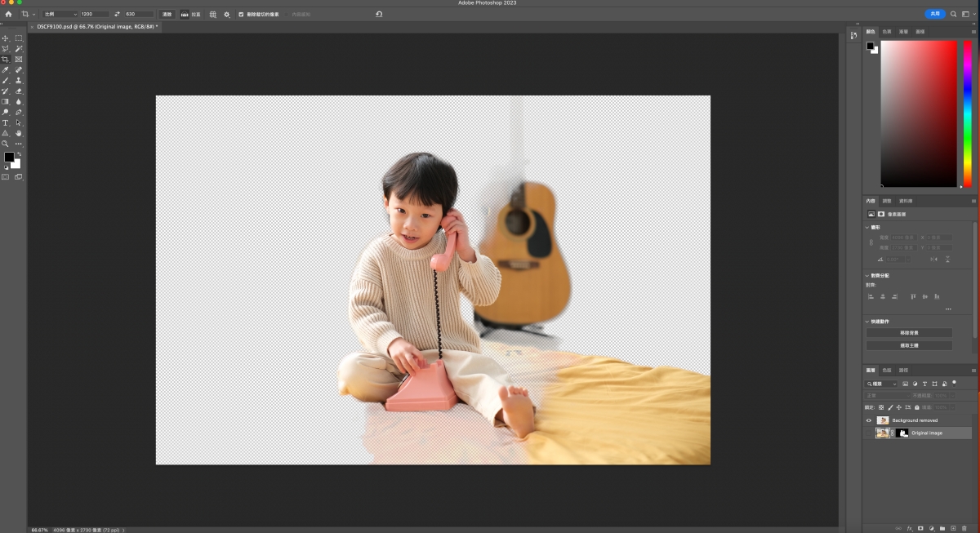Select the Move tool
The width and height of the screenshot is (980, 533).
coord(5,38)
